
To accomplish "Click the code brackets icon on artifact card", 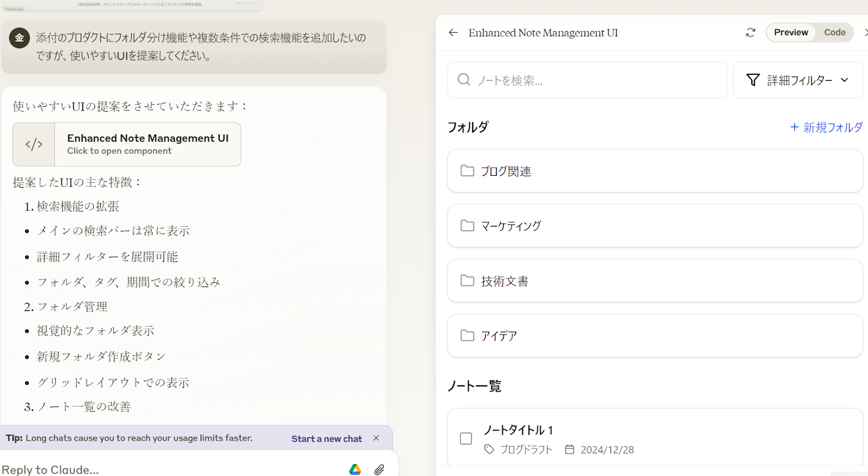I will 34,144.
